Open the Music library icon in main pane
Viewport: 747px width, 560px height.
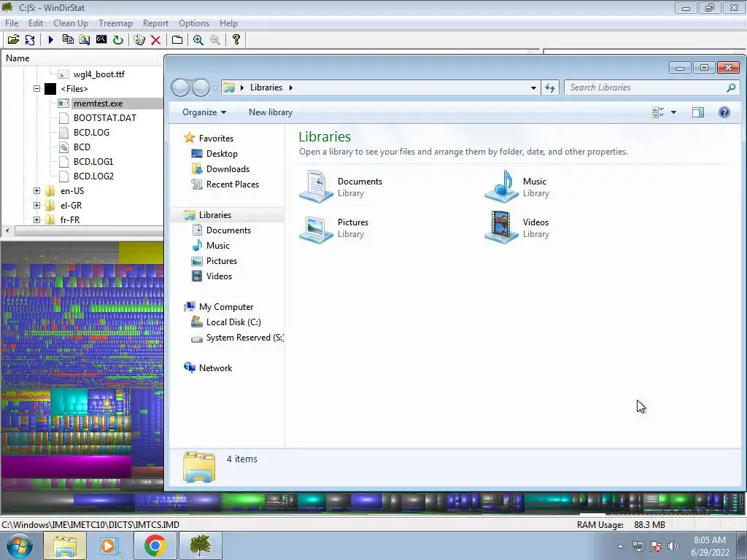point(501,187)
